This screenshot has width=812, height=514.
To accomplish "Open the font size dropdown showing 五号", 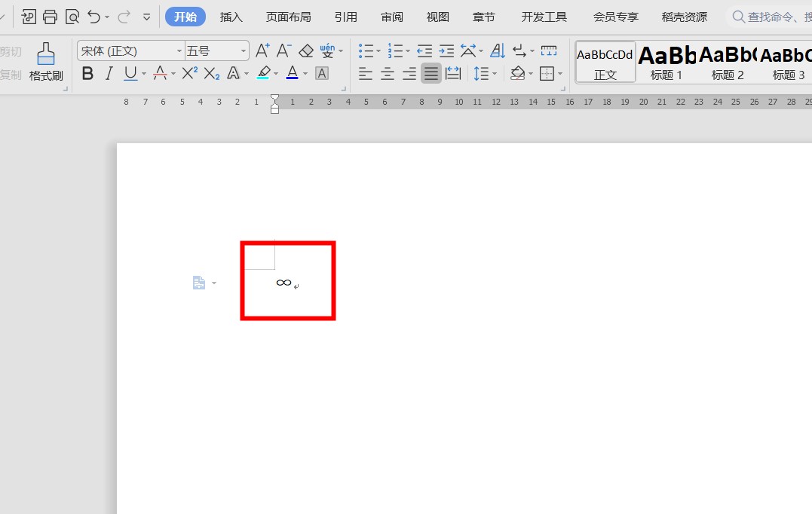I will (x=244, y=50).
